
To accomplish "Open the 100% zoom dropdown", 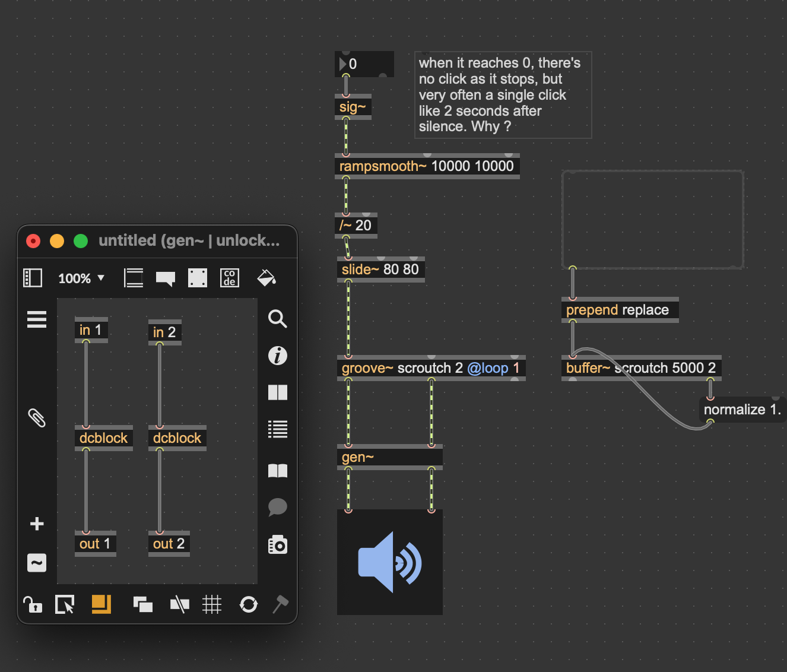I will click(81, 278).
